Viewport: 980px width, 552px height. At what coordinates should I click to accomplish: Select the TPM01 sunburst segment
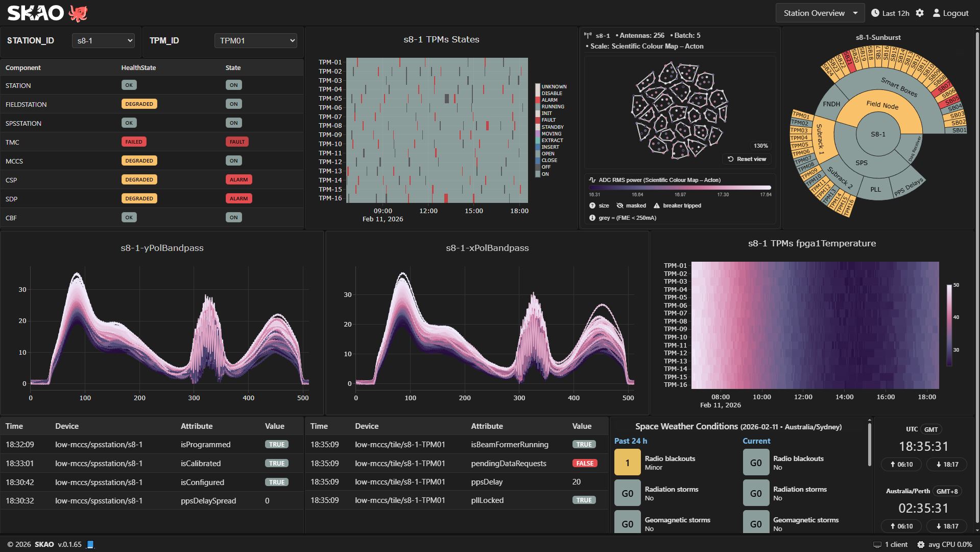pos(800,116)
